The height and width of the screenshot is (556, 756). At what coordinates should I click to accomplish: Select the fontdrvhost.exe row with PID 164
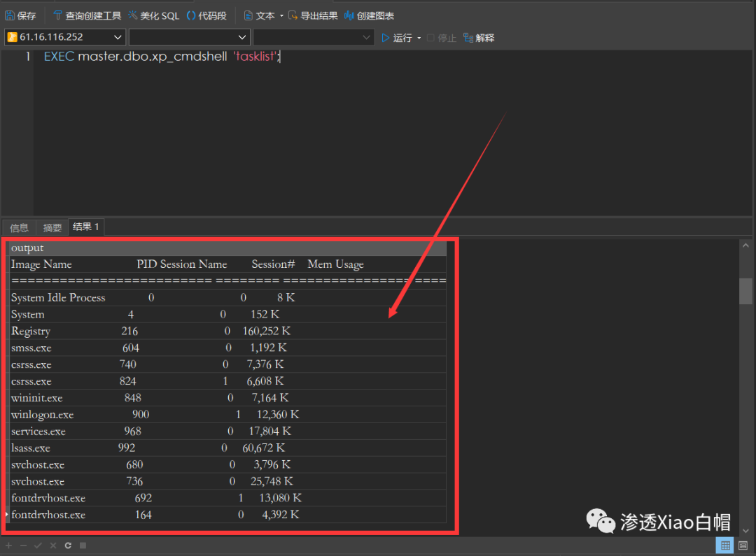point(228,515)
